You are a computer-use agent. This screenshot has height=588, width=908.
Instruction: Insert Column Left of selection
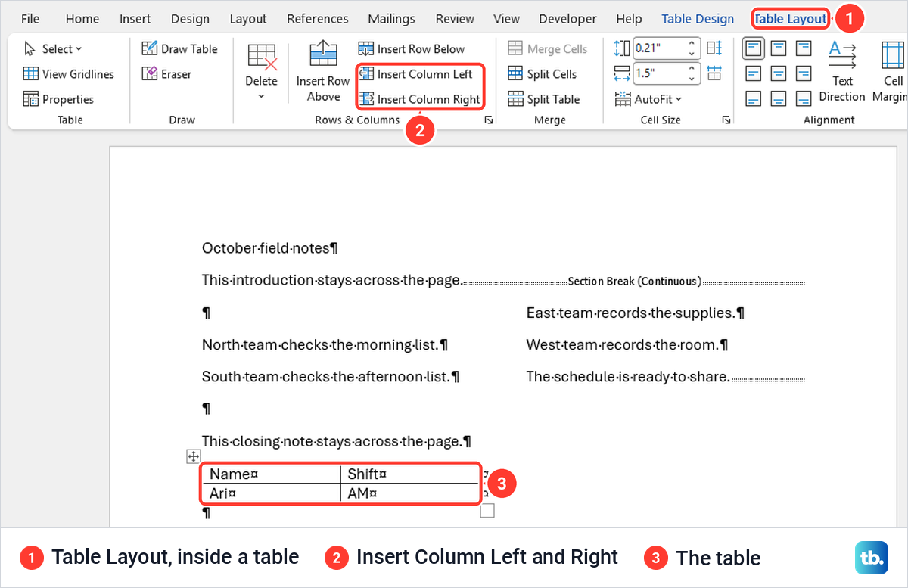click(x=415, y=74)
